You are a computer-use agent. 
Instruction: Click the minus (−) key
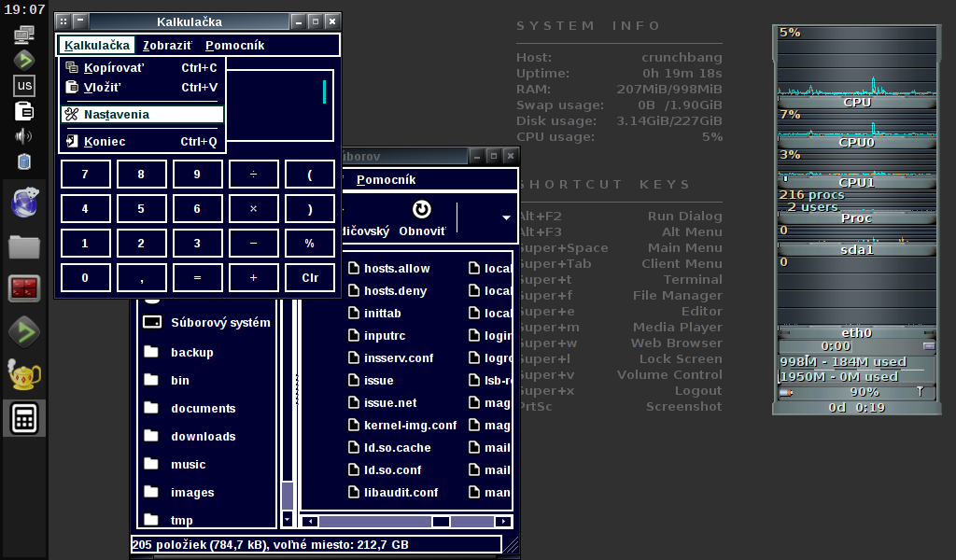(x=254, y=244)
